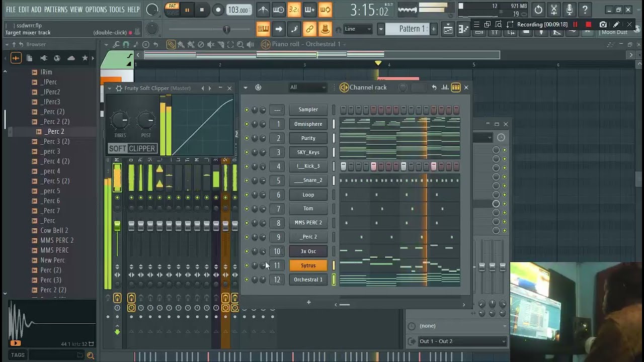Select the Cow Bell 2 sample in Browser
The image size is (644, 362).
(54, 231)
